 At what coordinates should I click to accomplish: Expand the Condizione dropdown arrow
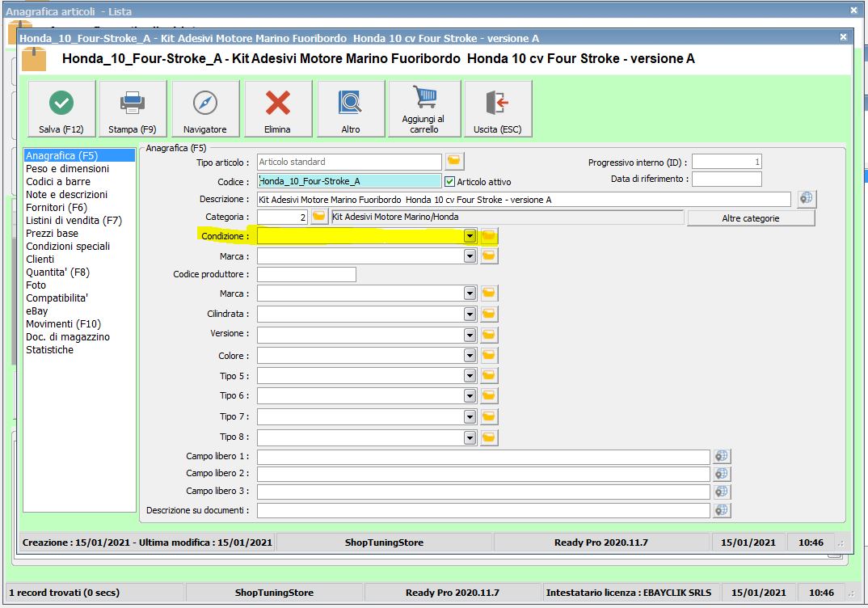click(470, 236)
